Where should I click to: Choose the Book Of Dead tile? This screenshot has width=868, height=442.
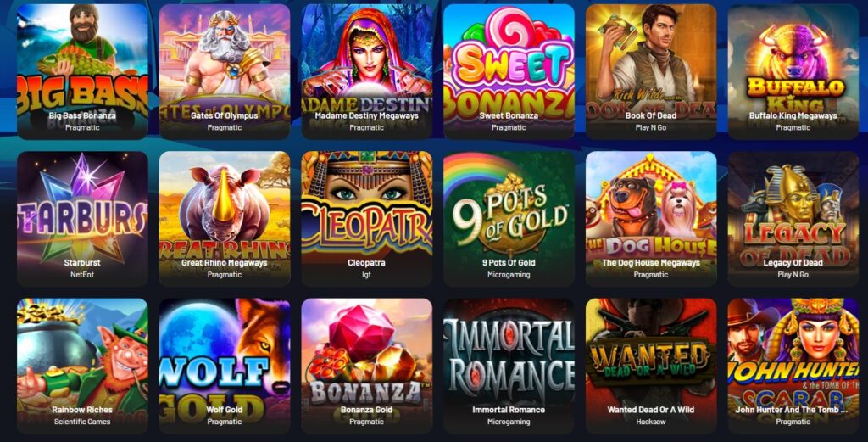tap(651, 71)
